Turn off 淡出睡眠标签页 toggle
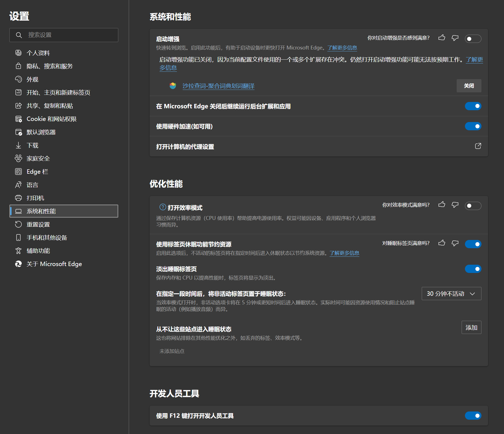 (473, 269)
